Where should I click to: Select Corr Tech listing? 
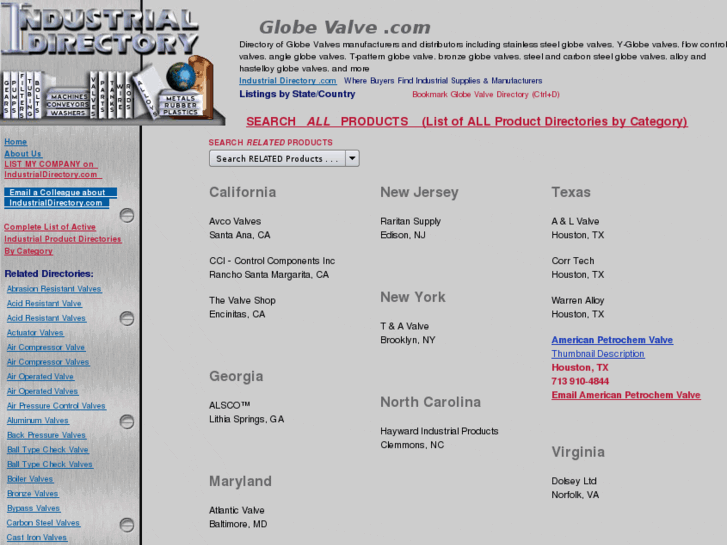pyautogui.click(x=573, y=261)
